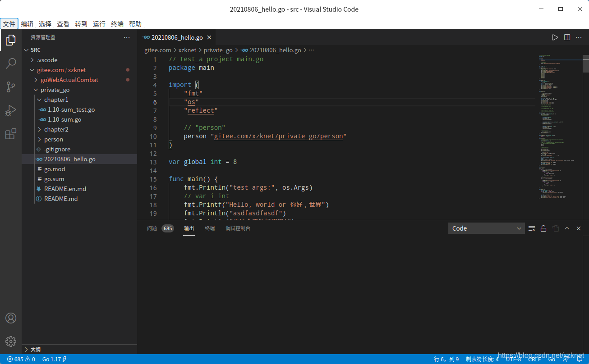Split the editor to the right

[567, 37]
